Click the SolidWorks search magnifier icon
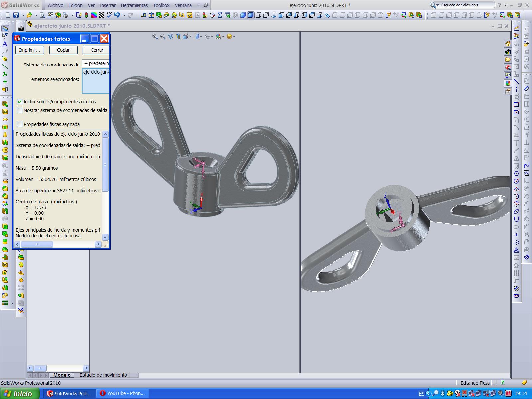Screen dimensions: 532x399 point(433,5)
